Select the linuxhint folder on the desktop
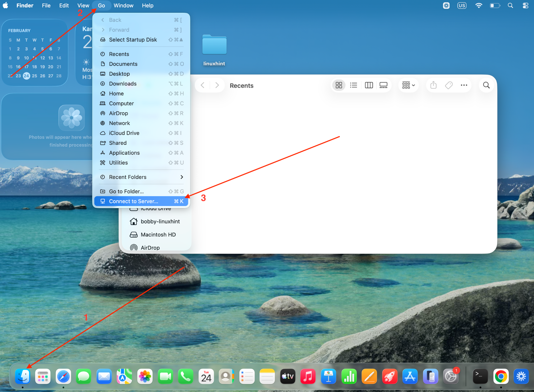This screenshot has height=392, width=534. click(x=214, y=45)
